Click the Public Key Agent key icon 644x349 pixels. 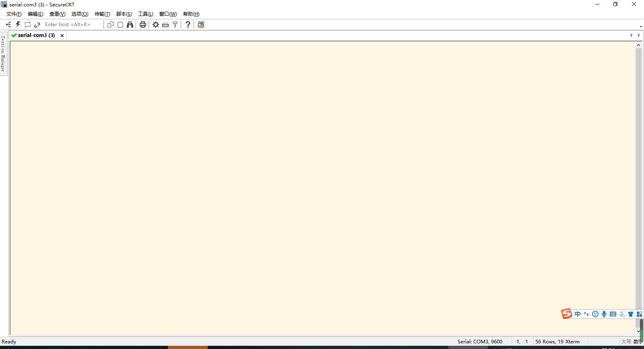pos(175,25)
